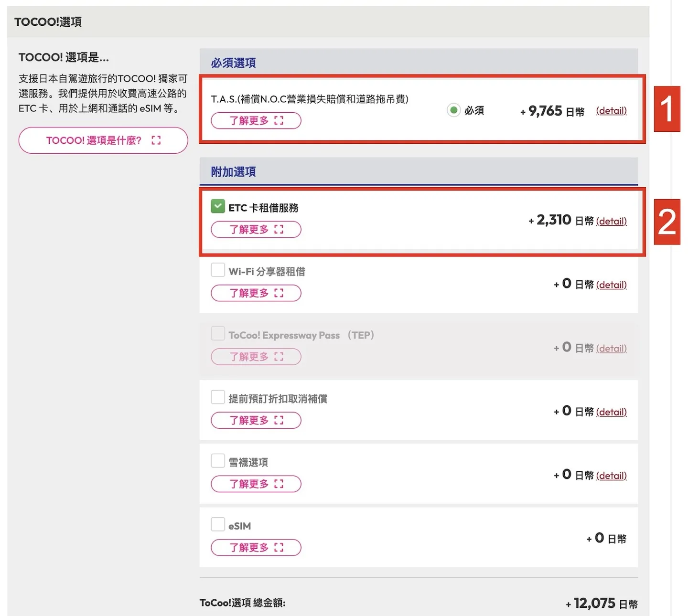The width and height of the screenshot is (688, 616).
Task: Click expand icon in Wi-Fi 了解更多 button
Action: [279, 293]
